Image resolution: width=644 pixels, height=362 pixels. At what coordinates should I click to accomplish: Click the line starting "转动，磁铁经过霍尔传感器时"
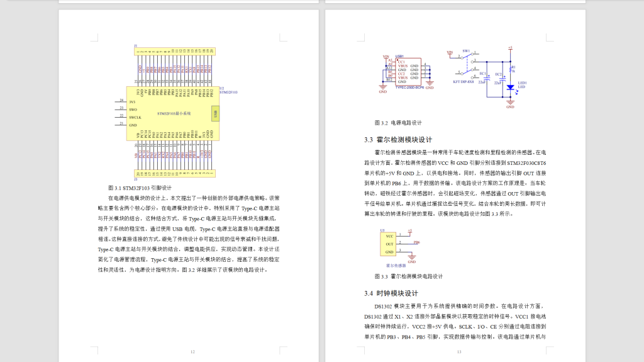coord(455,193)
